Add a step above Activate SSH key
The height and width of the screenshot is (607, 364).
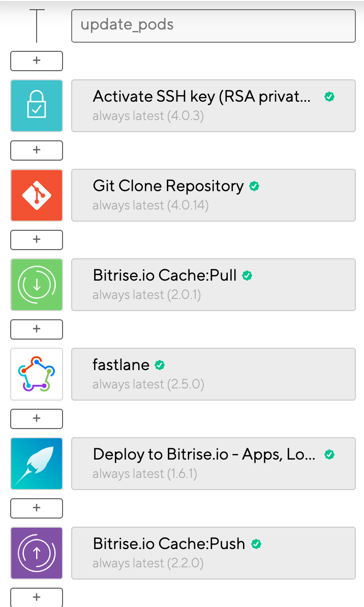37,61
